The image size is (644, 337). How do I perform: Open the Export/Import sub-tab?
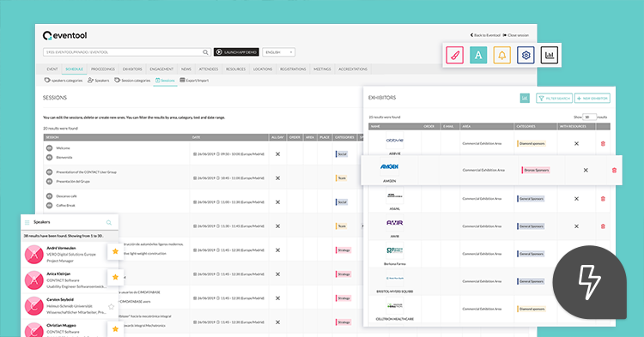[x=194, y=81]
